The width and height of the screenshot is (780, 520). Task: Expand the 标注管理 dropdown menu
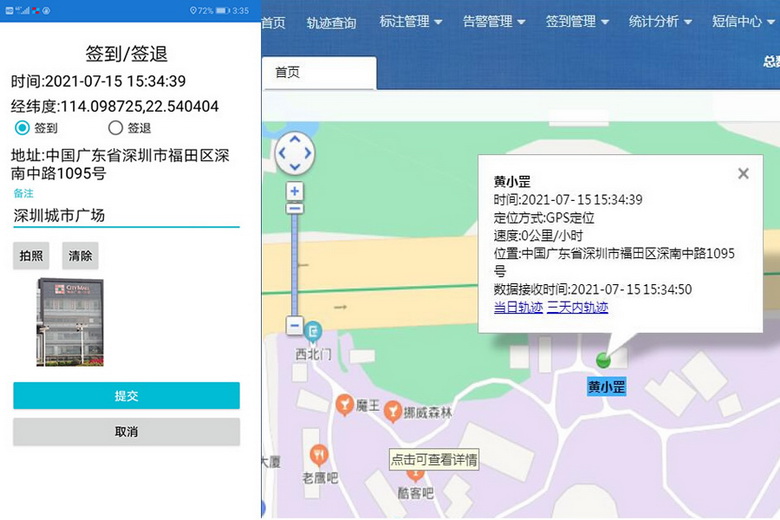[411, 21]
